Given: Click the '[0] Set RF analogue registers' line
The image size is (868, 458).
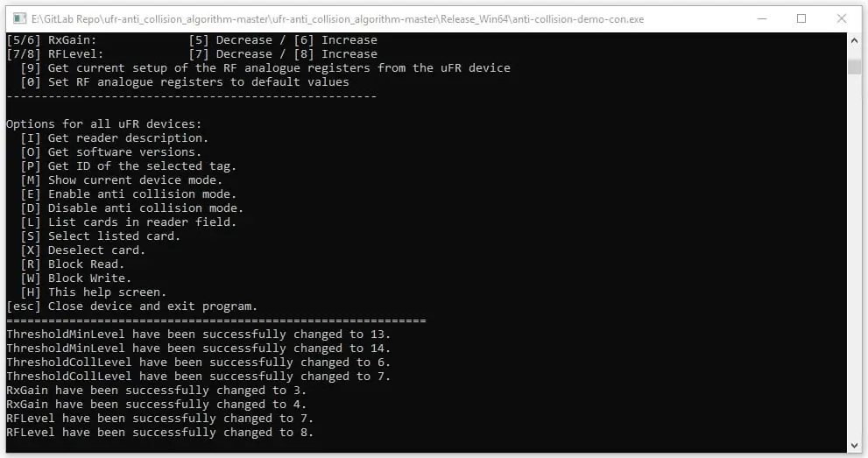Looking at the screenshot, I should [185, 81].
